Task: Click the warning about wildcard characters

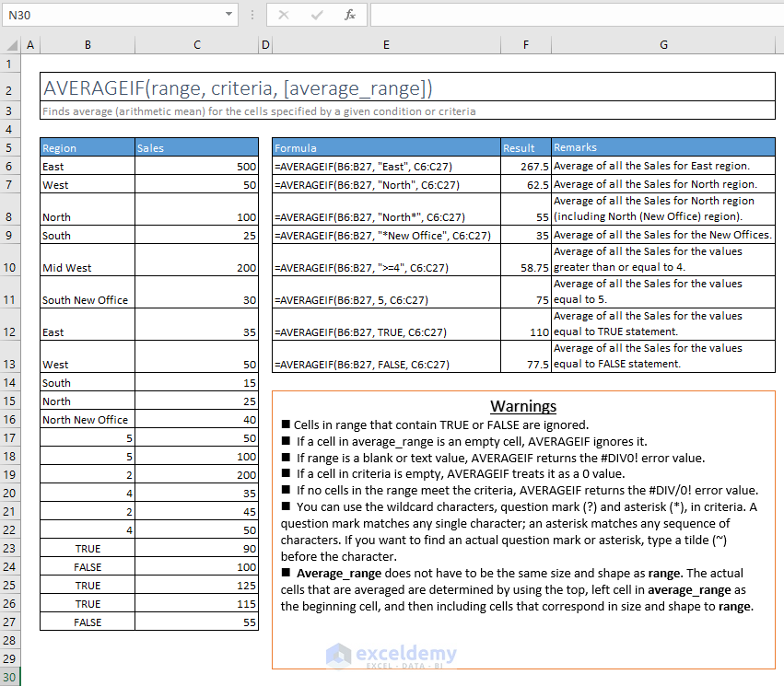Action: coord(519,531)
